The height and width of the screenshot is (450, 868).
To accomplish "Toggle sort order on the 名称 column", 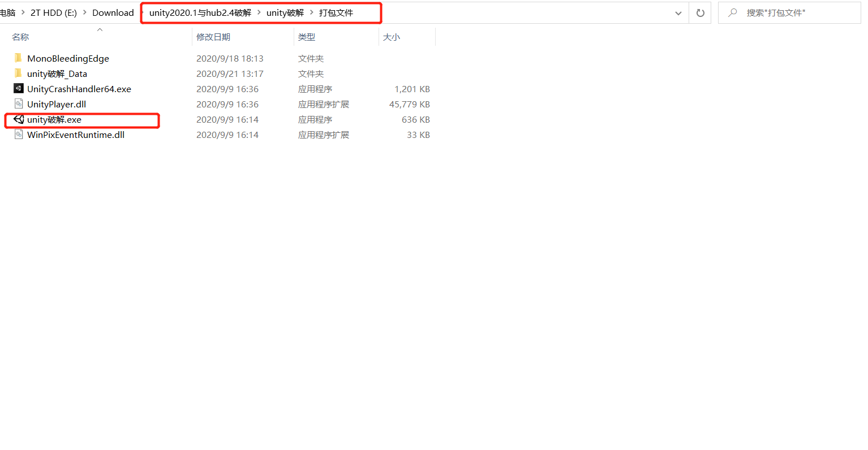I will coord(20,37).
